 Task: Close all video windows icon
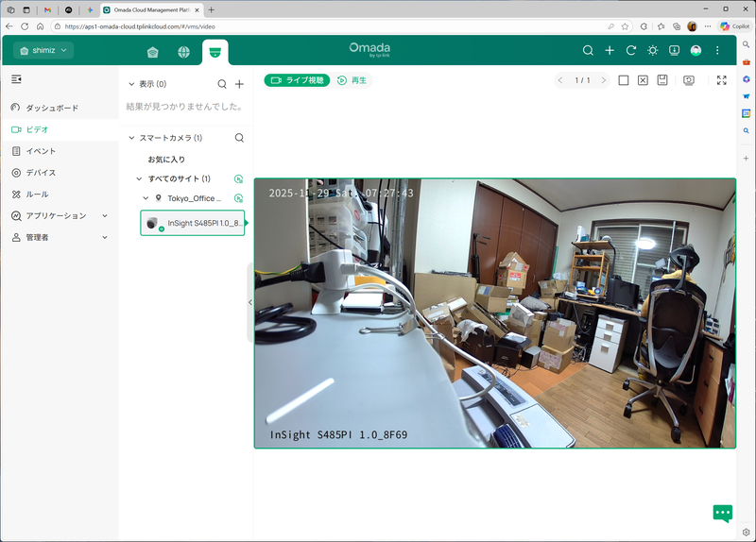click(x=643, y=80)
